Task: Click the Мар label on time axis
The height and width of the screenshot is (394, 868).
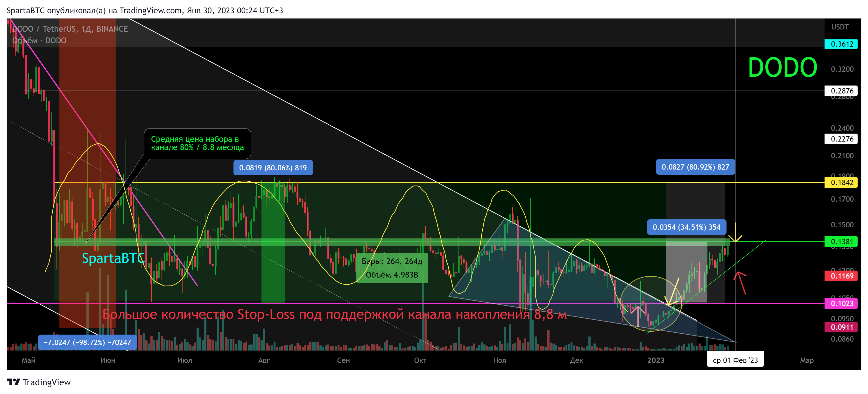Action: pos(807,360)
